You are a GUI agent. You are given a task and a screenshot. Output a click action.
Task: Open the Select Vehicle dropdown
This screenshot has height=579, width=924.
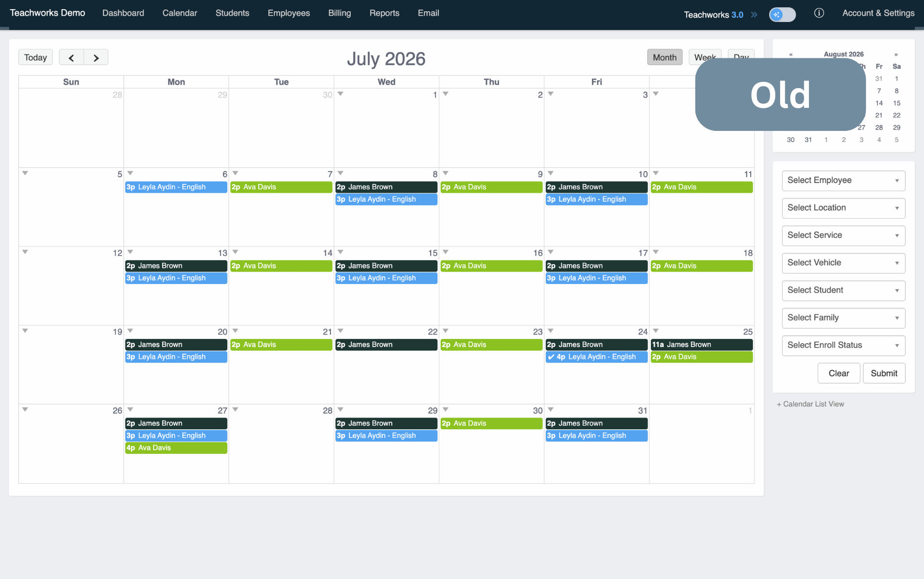tap(843, 263)
